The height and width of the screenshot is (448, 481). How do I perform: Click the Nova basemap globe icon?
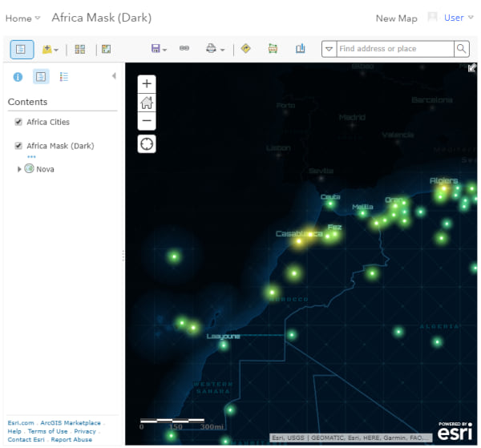pyautogui.click(x=29, y=168)
